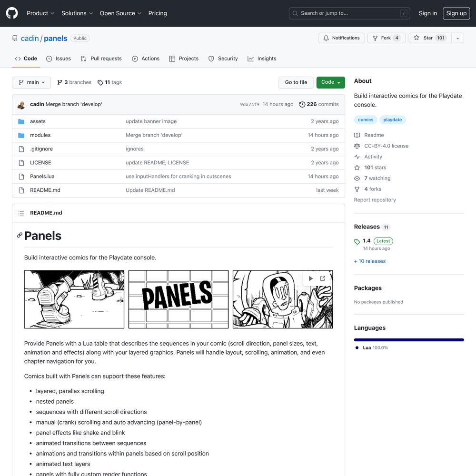Click the Sign up button

[x=456, y=13]
